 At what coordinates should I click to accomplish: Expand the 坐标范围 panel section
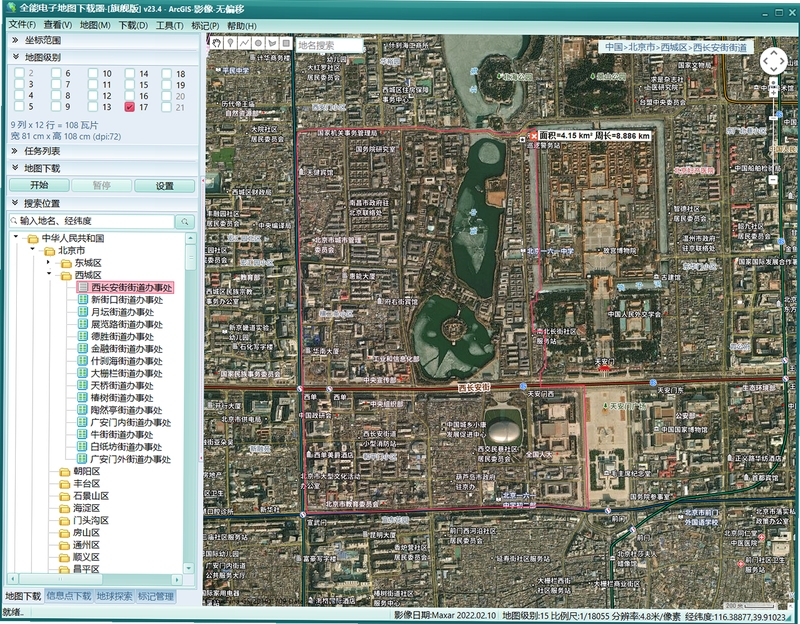[x=102, y=40]
